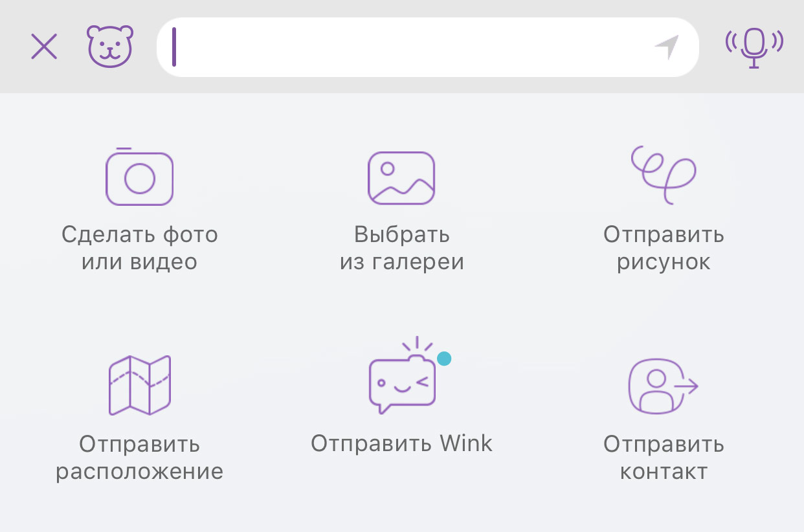Open the bear sticker panel
This screenshot has width=804, height=532.
[110, 46]
